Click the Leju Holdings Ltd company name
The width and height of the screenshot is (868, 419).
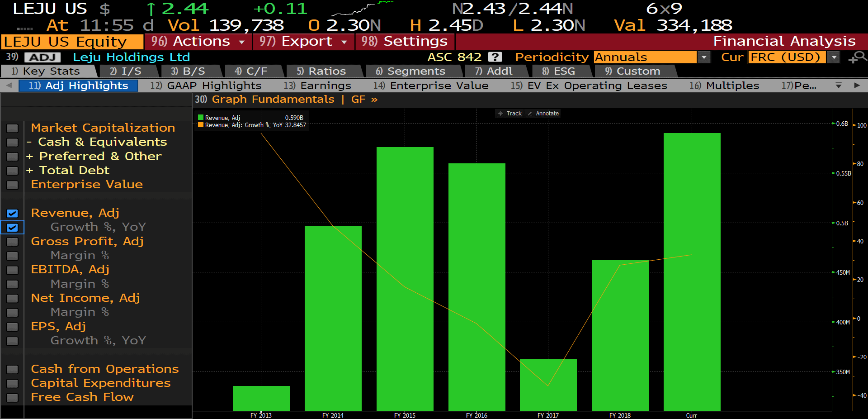(x=132, y=57)
